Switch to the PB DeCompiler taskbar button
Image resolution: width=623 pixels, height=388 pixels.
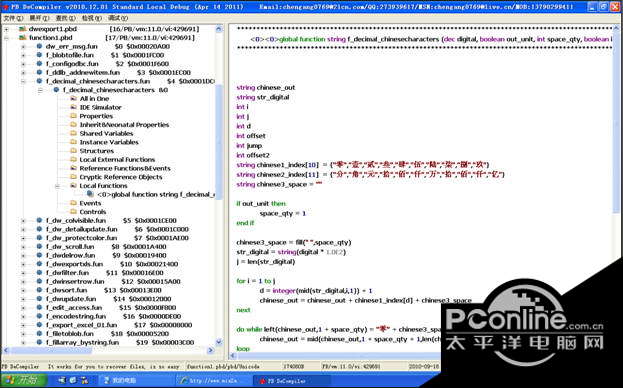point(291,380)
